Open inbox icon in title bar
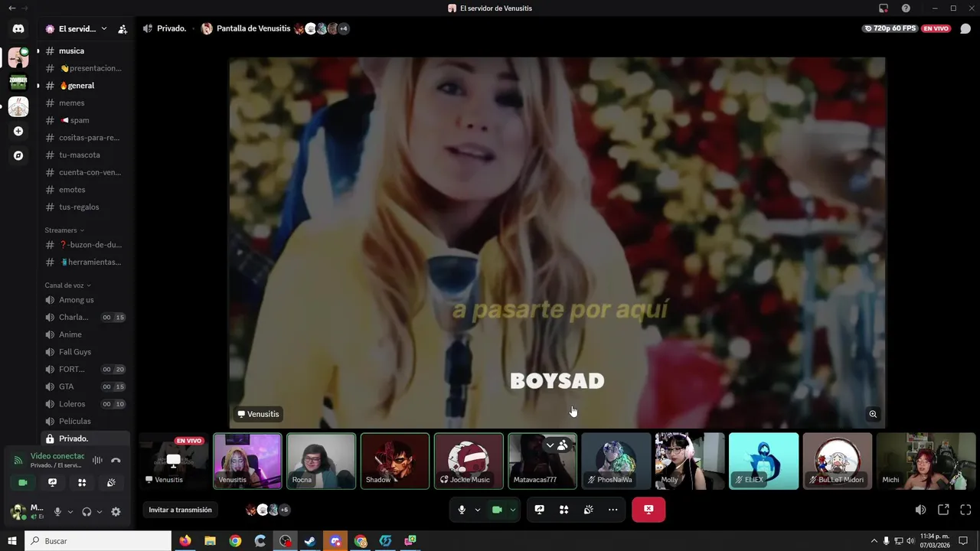Screen dimensions: 980x551 883,8
